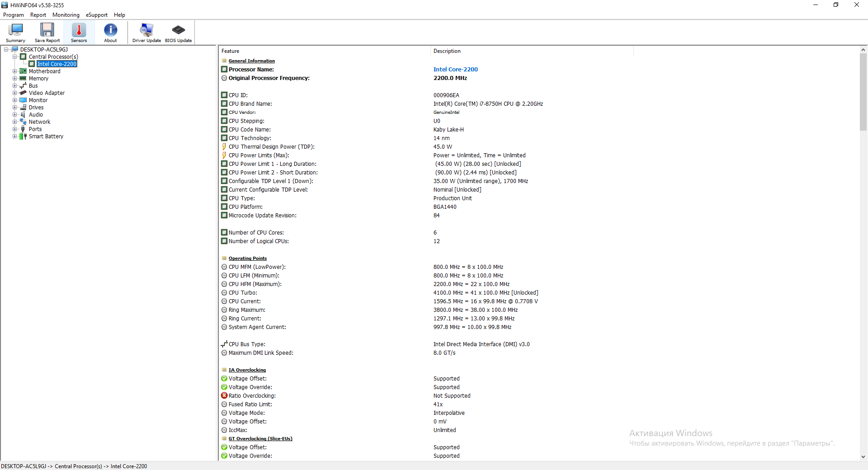The height and width of the screenshot is (470, 868).
Task: Click the red Ratio Overclocking not-supported icon
Action: point(224,396)
